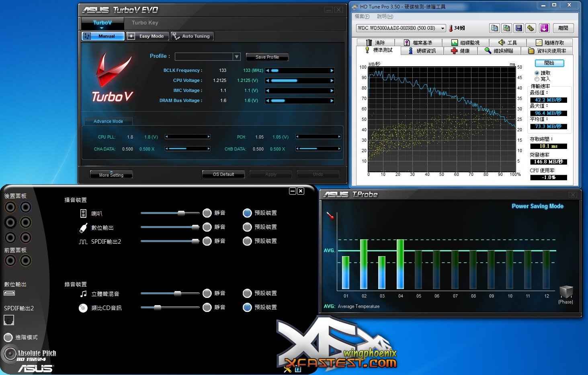Image resolution: width=588 pixels, height=375 pixels.
Task: Open the 硬碟資訊 disk info tab
Action: 422,51
